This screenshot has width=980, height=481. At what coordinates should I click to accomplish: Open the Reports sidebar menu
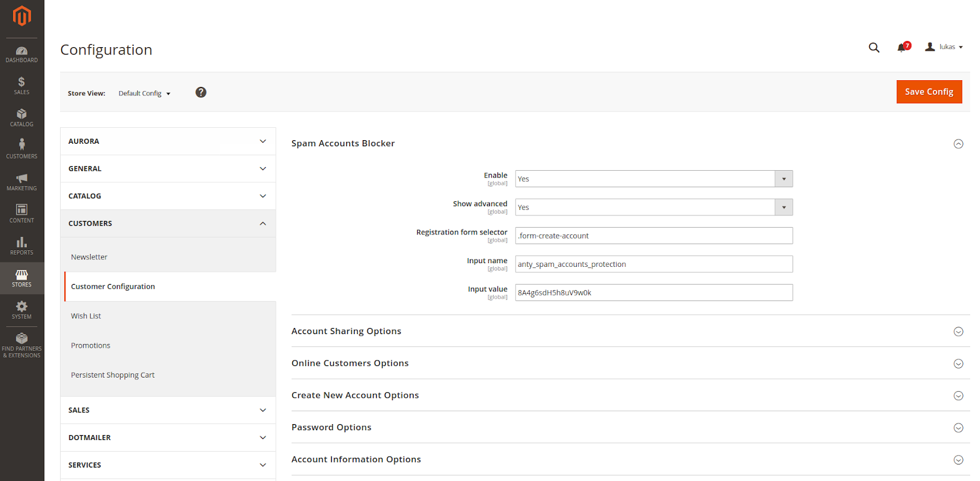click(22, 246)
